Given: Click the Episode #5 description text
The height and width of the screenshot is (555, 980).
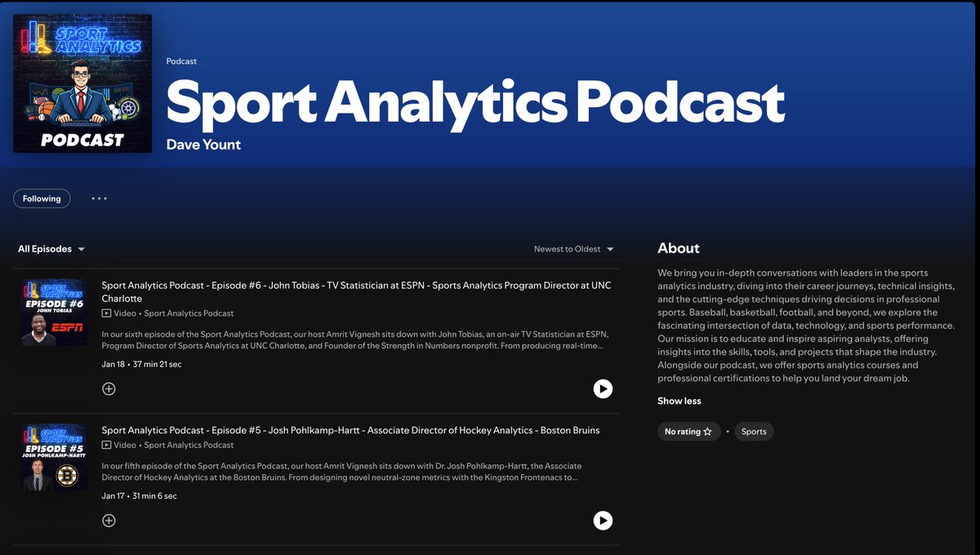Looking at the screenshot, I should click(341, 472).
